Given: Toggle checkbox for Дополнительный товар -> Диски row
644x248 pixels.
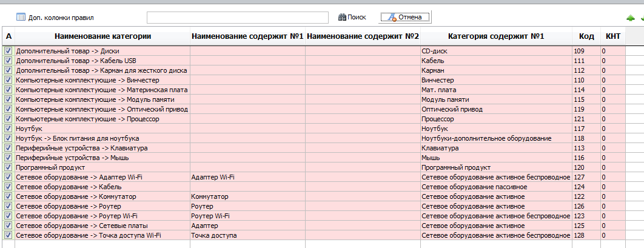Looking at the screenshot, I should click(8, 52).
